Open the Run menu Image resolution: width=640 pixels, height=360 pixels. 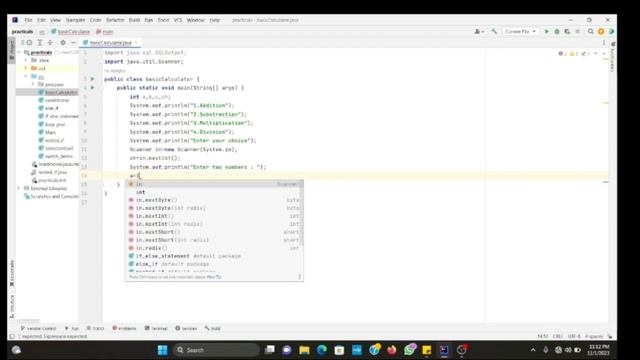click(x=149, y=20)
